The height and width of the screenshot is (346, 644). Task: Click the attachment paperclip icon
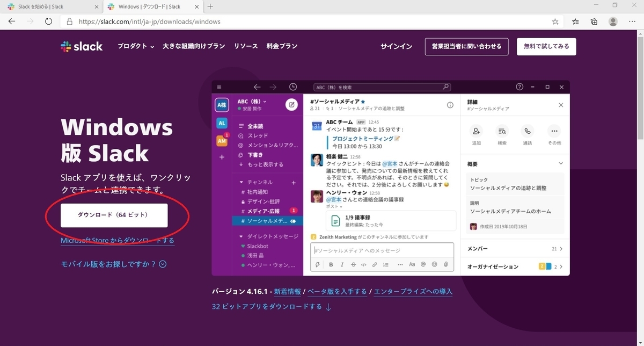(445, 264)
